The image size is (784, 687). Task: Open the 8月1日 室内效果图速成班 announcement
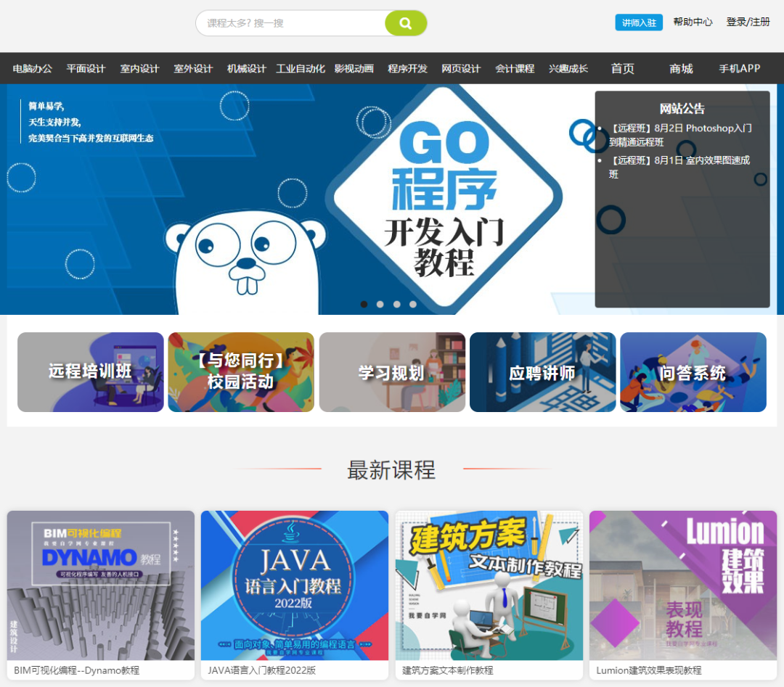coord(679,167)
